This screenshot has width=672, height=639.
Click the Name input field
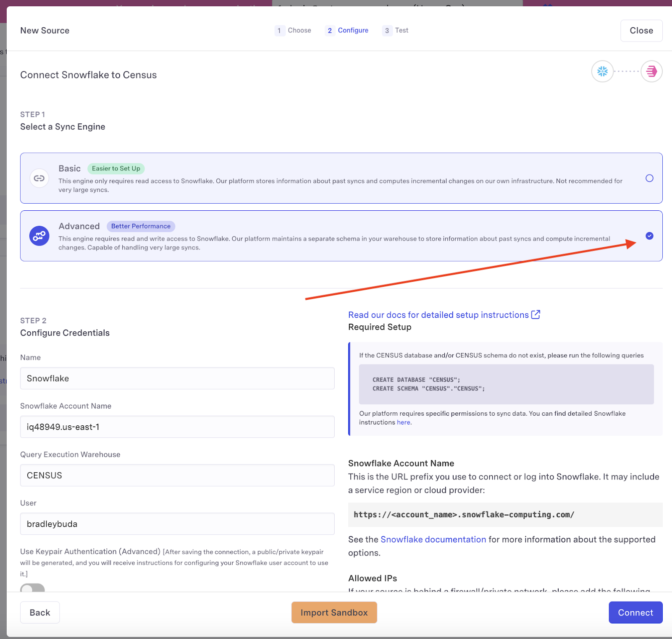click(x=177, y=378)
